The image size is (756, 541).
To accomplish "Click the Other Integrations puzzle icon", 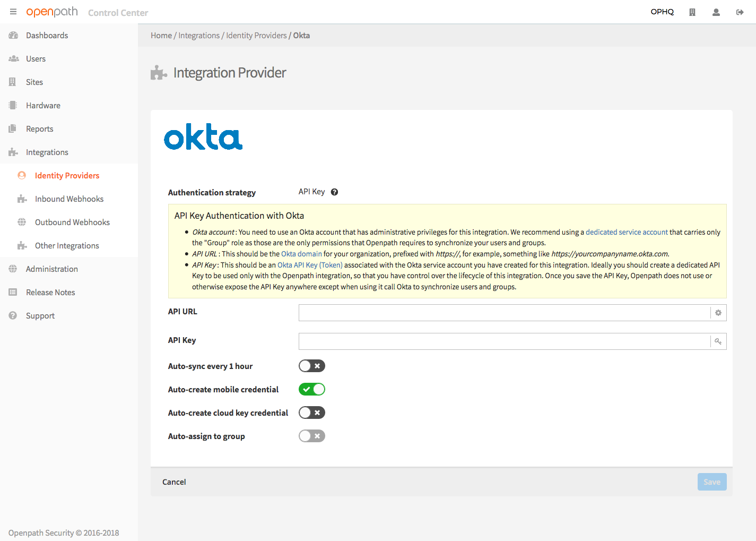I will tap(22, 246).
